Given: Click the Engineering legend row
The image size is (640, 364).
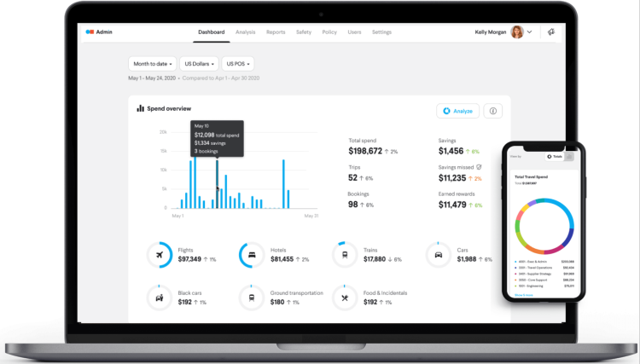Looking at the screenshot, I should [x=544, y=286].
